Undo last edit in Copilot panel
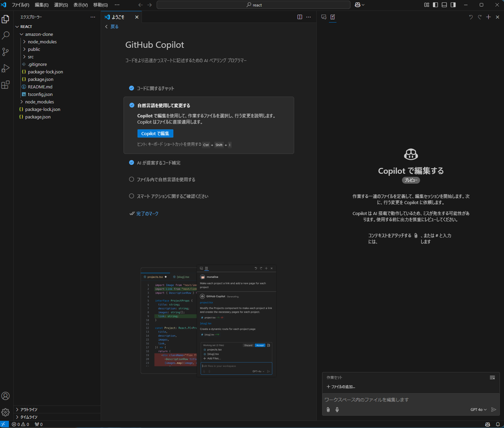The image size is (504, 428). click(471, 17)
